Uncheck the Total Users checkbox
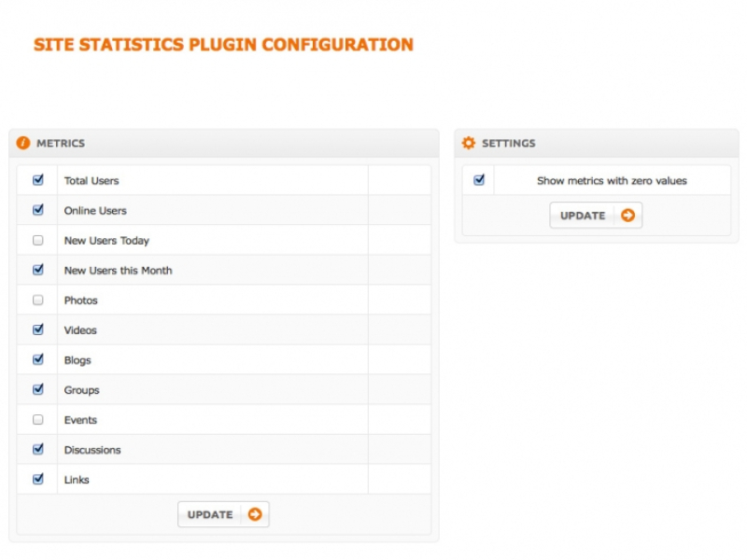 click(38, 180)
